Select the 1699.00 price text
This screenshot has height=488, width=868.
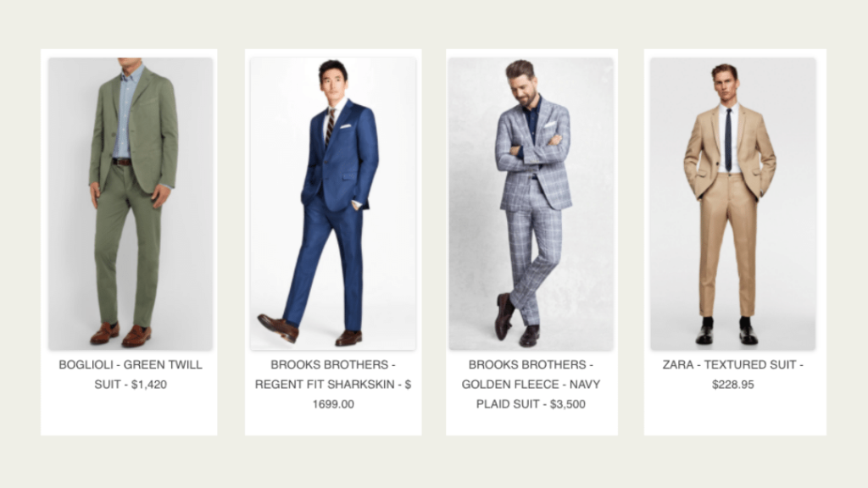(333, 404)
